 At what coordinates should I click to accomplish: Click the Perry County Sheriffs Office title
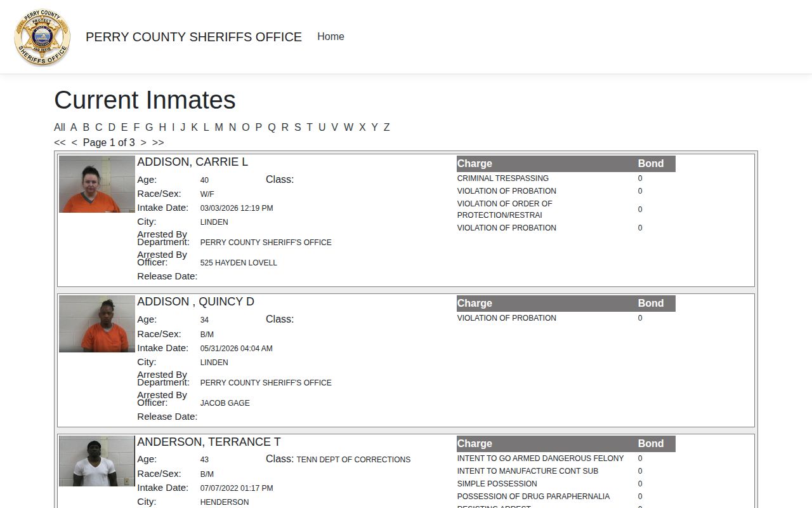point(193,37)
